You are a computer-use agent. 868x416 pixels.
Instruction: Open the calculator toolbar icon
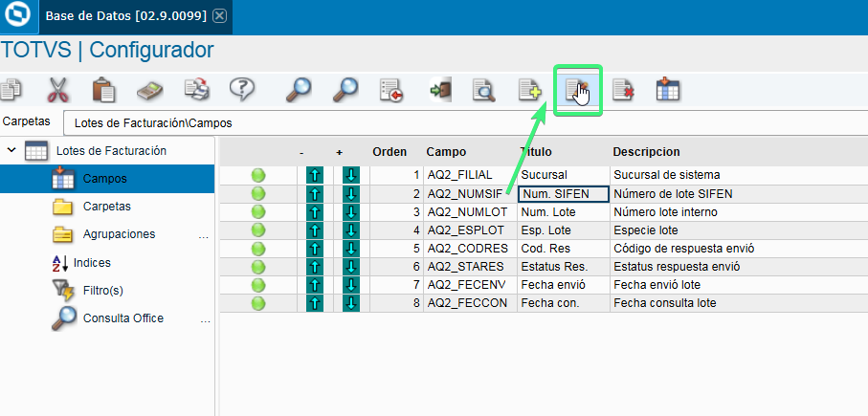point(150,90)
